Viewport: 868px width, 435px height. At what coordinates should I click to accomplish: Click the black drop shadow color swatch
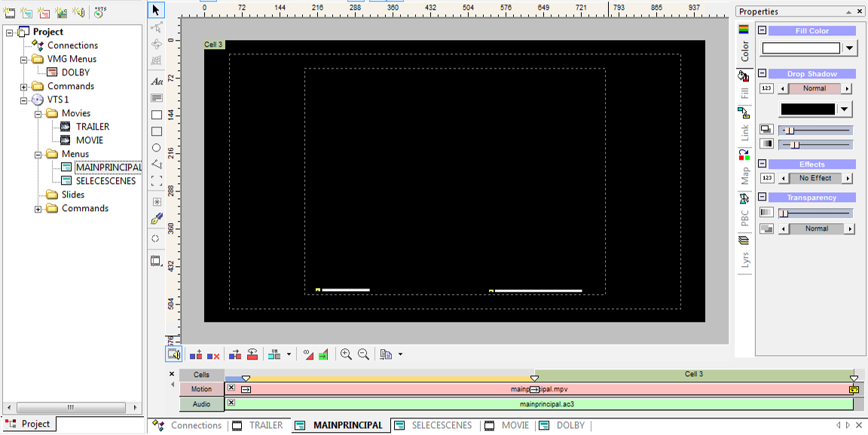[808, 109]
